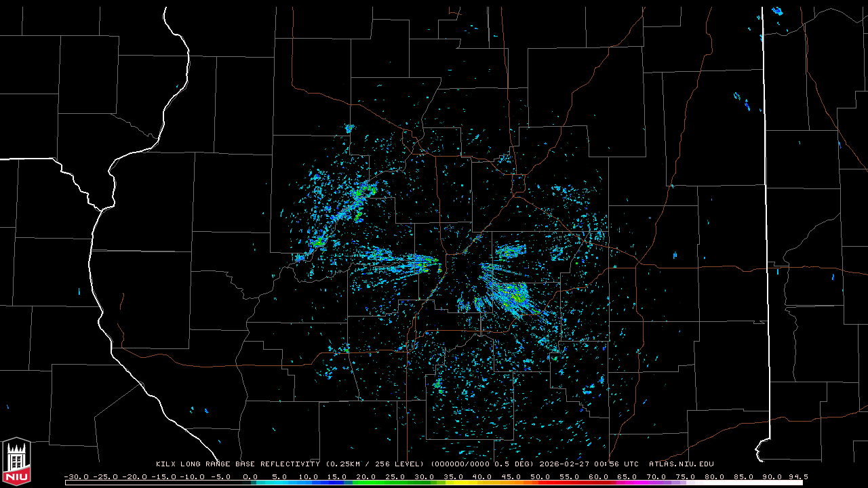
Task: Click the "-15.0" scale label
Action: [163, 476]
